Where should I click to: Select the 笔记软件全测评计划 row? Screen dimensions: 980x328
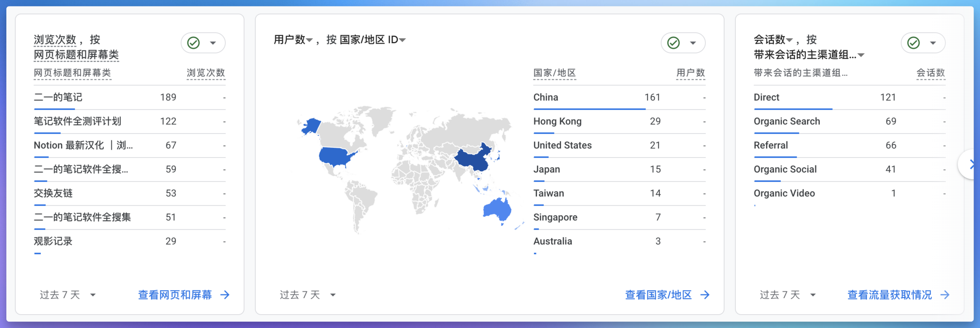click(130, 121)
